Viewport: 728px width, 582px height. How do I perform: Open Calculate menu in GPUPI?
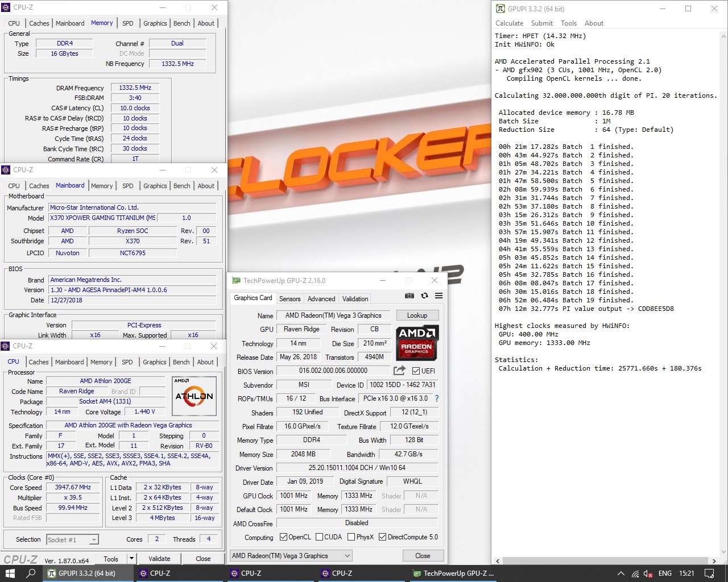pyautogui.click(x=509, y=23)
